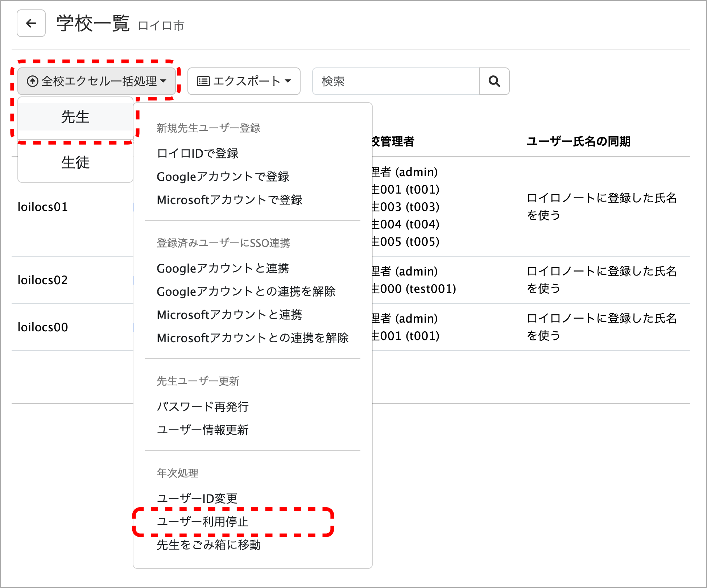Click パスワード再発行 option
Image resolution: width=707 pixels, height=588 pixels.
(202, 406)
